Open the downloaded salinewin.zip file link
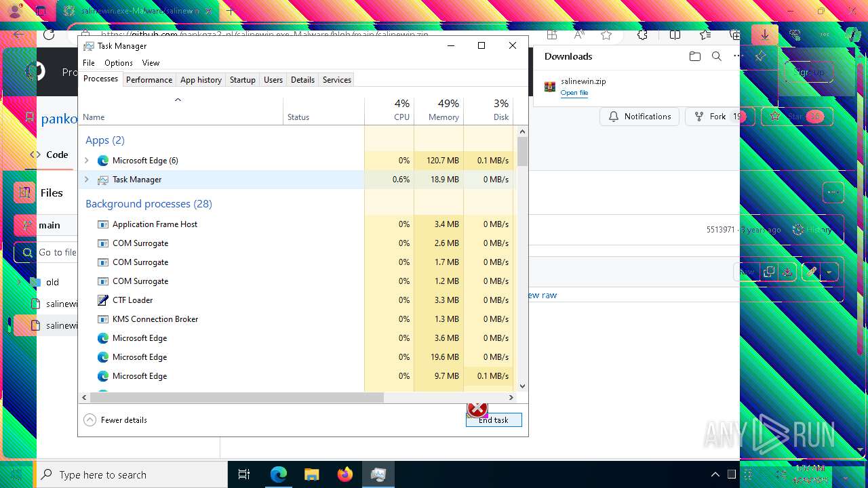Image resolution: width=868 pixels, height=488 pixels. pyautogui.click(x=574, y=93)
